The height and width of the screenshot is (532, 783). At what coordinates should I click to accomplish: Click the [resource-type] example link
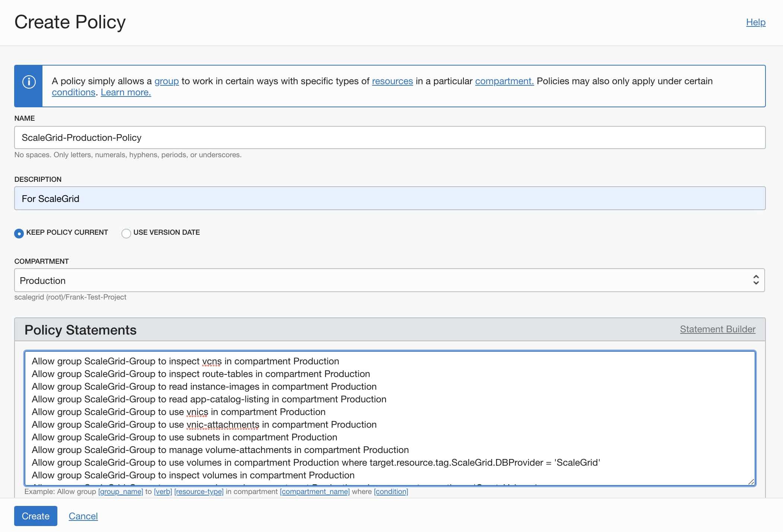tap(199, 492)
